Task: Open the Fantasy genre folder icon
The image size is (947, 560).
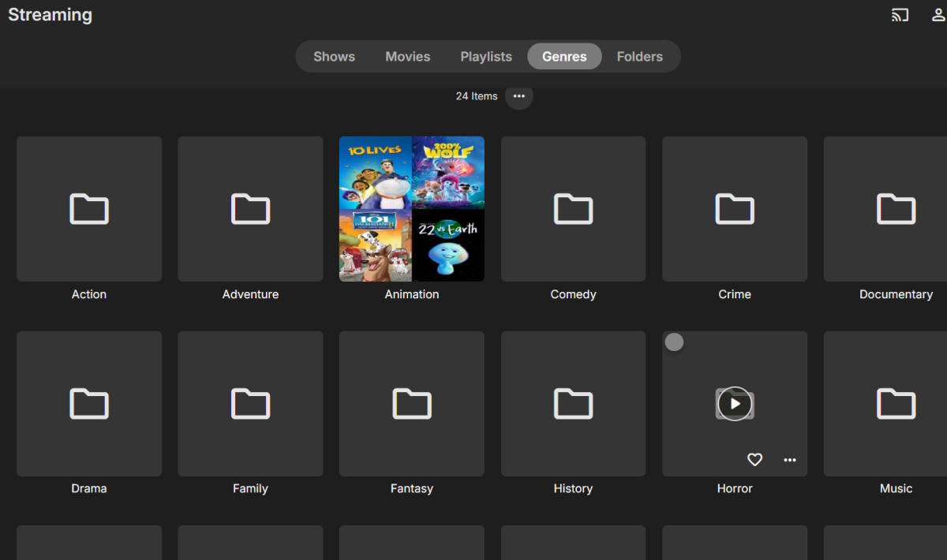Action: coord(412,404)
